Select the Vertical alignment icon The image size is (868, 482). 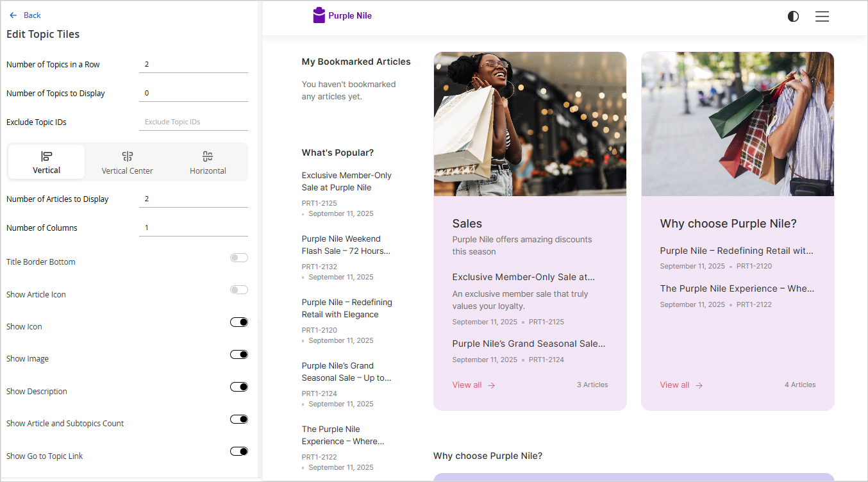coord(46,156)
